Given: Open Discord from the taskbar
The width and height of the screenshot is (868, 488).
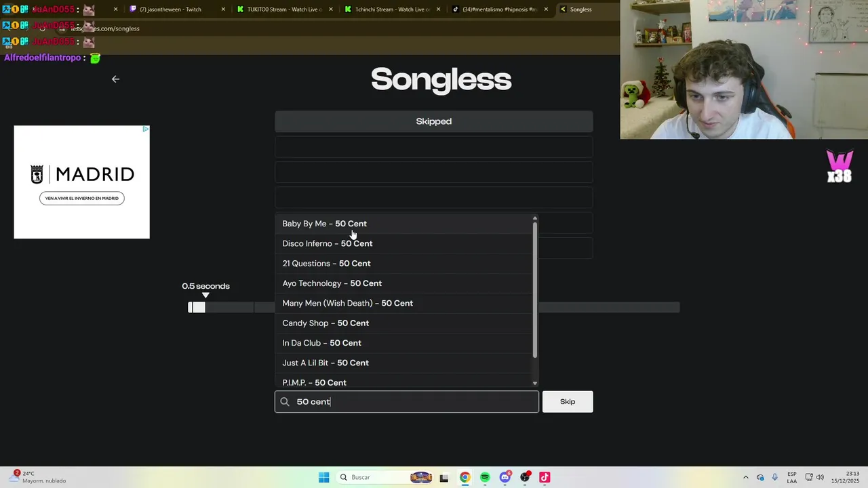Looking at the screenshot, I should click(505, 477).
